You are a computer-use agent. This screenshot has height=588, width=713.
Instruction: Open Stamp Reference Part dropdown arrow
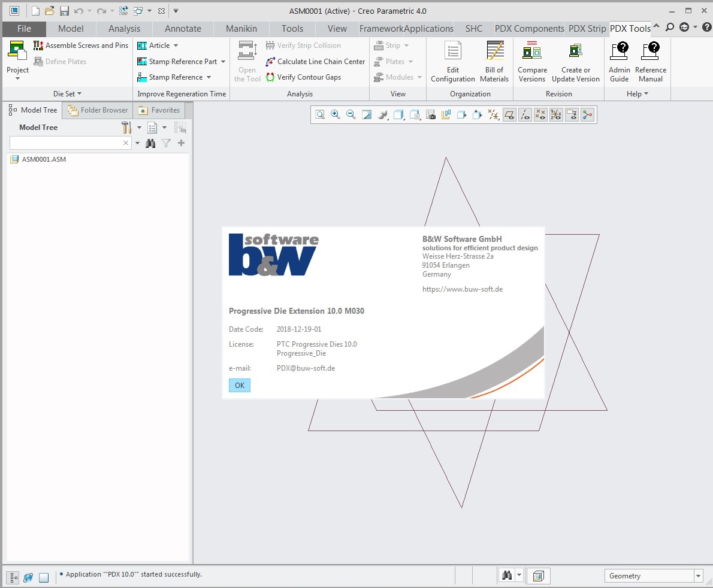pos(223,61)
